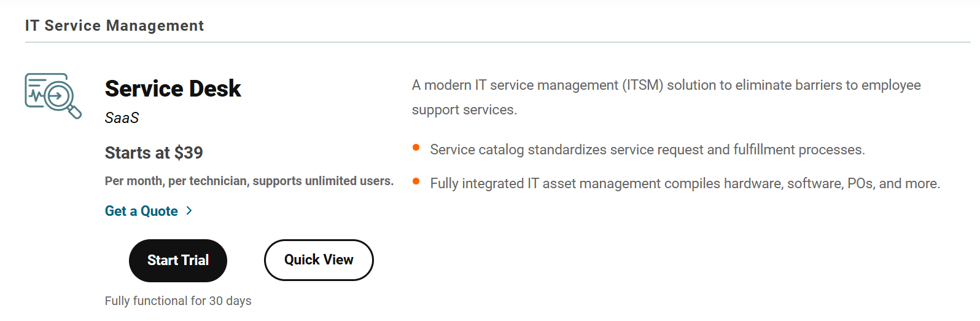Open the Get a Quote link
This screenshot has width=980, height=321.
tap(141, 211)
